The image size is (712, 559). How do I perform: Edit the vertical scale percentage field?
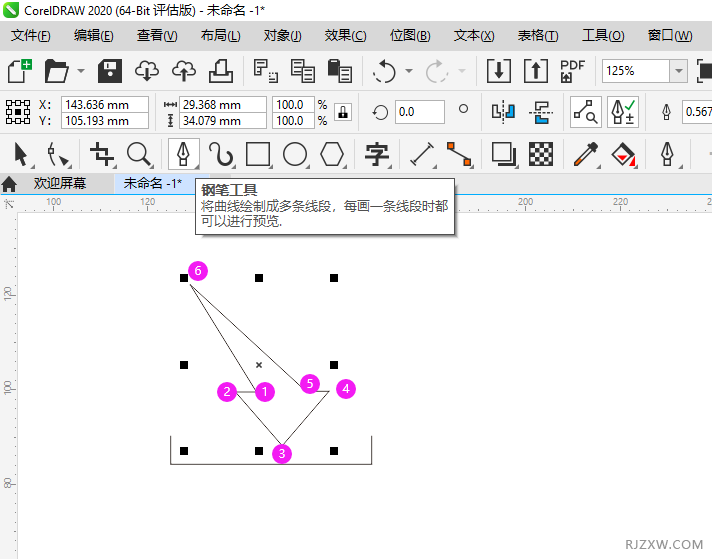point(293,121)
